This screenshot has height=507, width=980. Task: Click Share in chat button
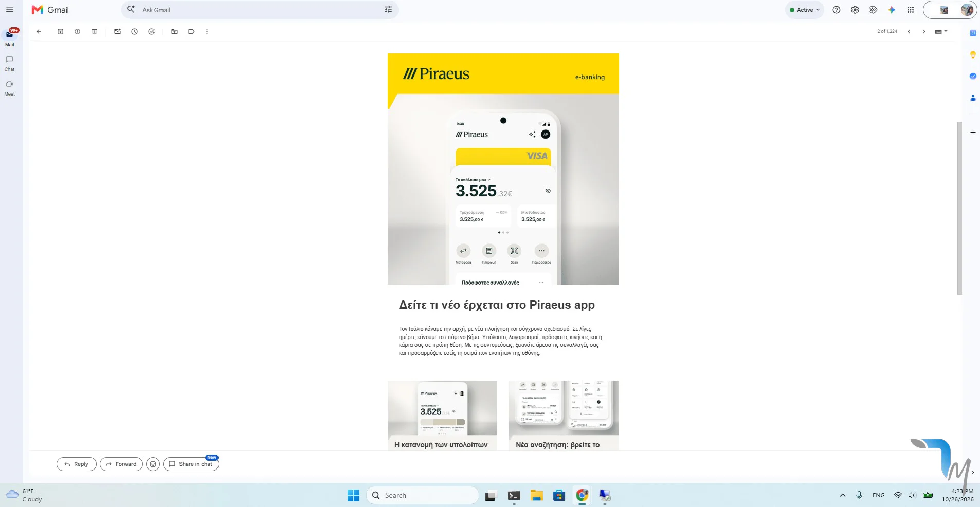(x=191, y=464)
